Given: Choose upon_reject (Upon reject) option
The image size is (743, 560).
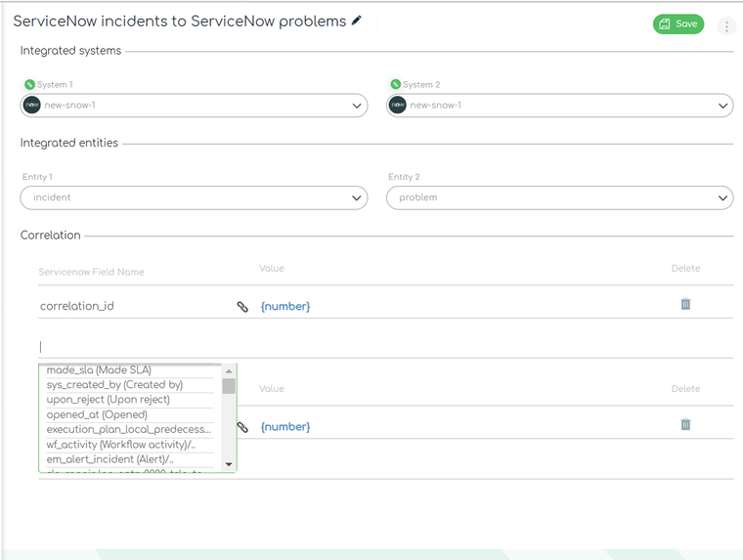Looking at the screenshot, I should point(130,400).
